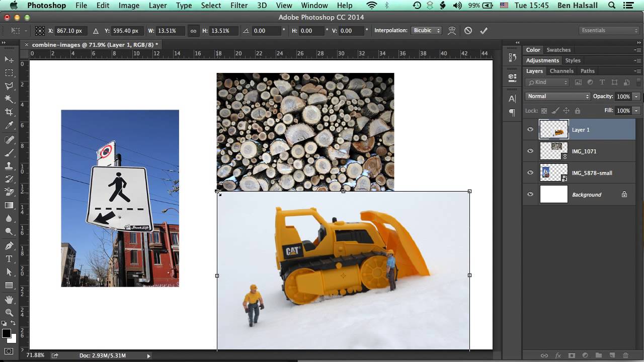
Task: Select the Move tool
Action: pos(9,60)
